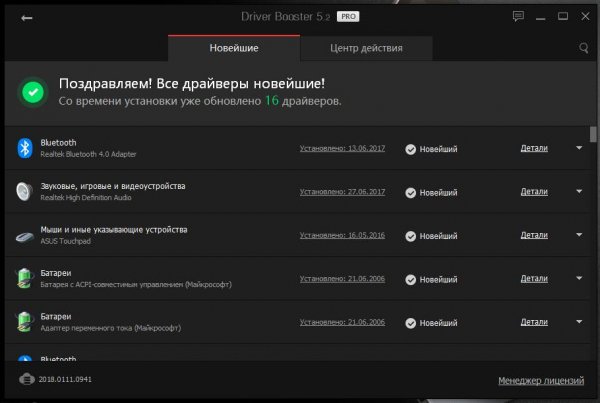Click the Realtek High Definition Audio speaker icon

(24, 191)
